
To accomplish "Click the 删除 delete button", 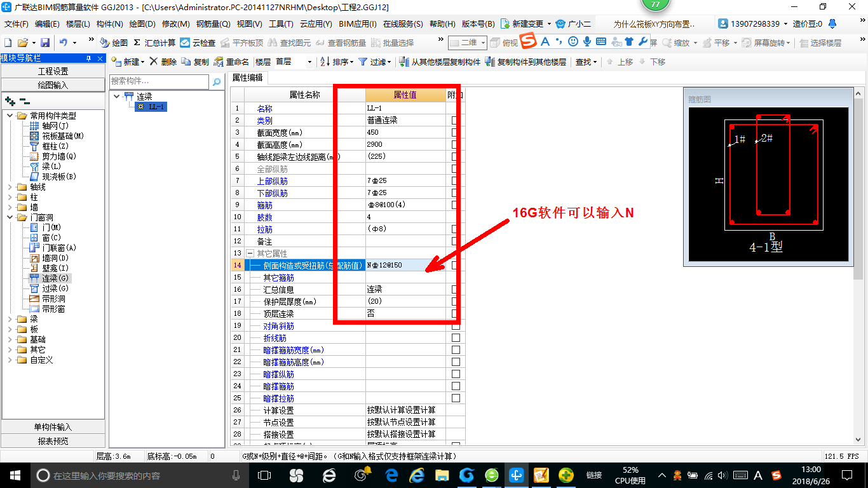I will click(x=163, y=62).
